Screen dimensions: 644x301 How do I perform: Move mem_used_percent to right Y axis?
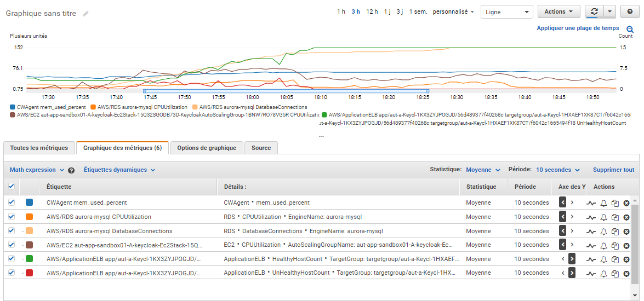(572, 202)
